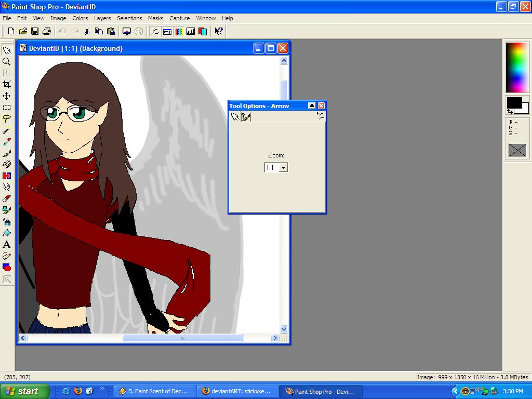Click the Print toolbar icon

tap(46, 32)
